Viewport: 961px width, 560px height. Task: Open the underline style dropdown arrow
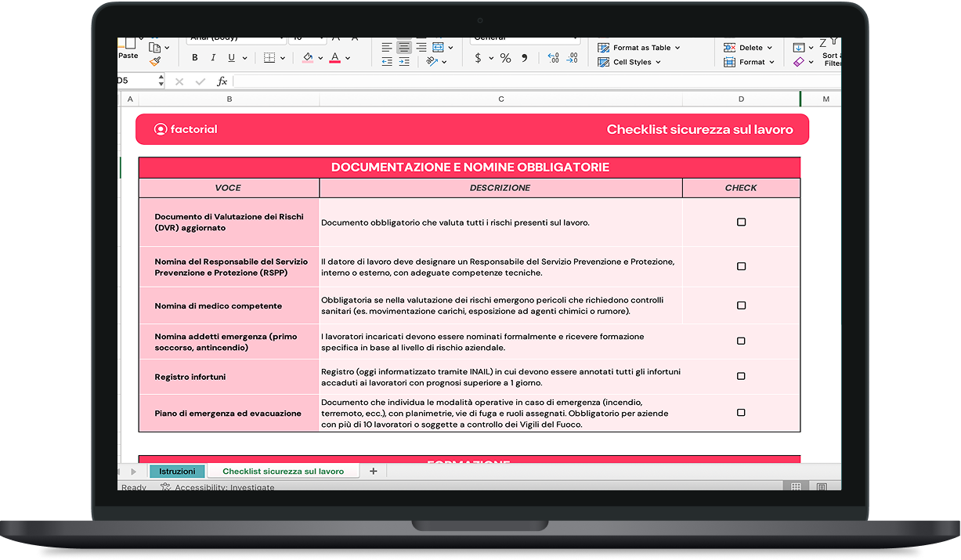[245, 58]
